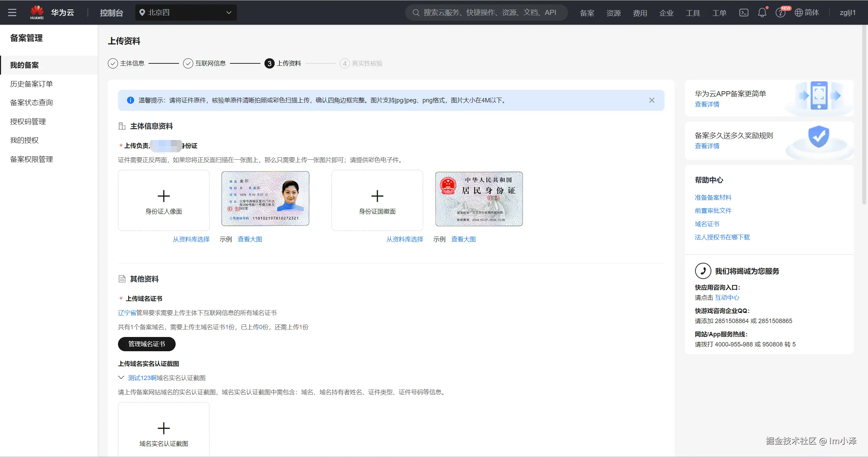Open the zgljl1 account menu
This screenshot has height=457, width=868.
[x=847, y=13]
